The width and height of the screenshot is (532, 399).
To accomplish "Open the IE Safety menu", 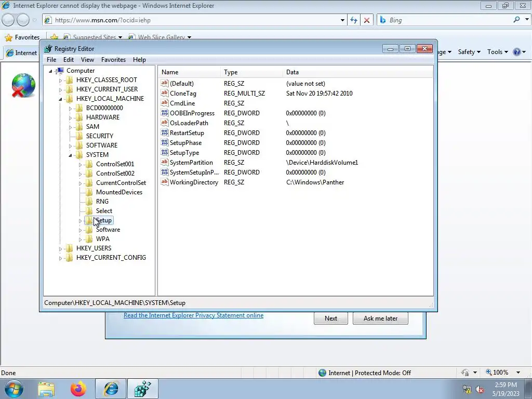I will tap(469, 52).
